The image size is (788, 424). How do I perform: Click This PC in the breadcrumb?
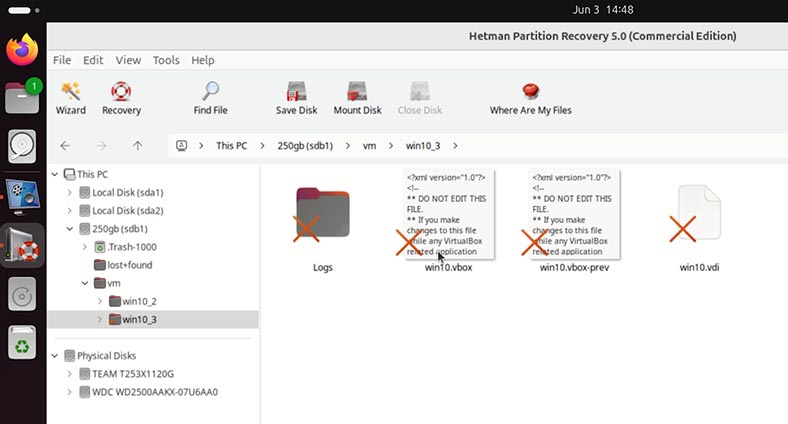[x=231, y=146]
